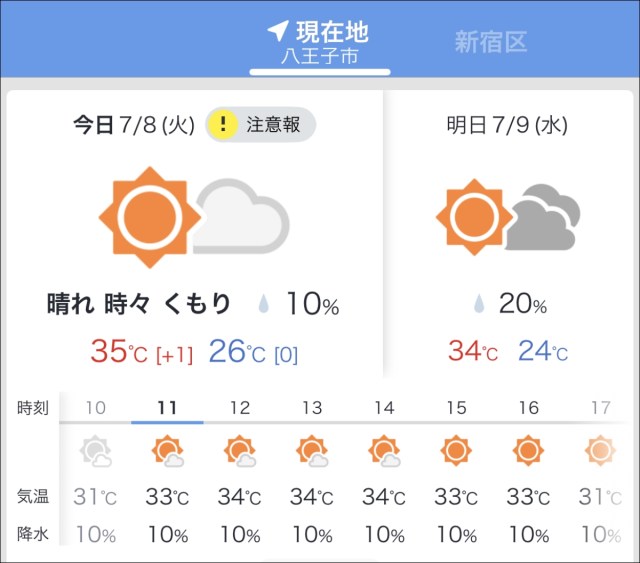Screen dimensions: 640x563
Task: Tap tomorrow's raindrop precipitation icon
Action: pos(480,304)
